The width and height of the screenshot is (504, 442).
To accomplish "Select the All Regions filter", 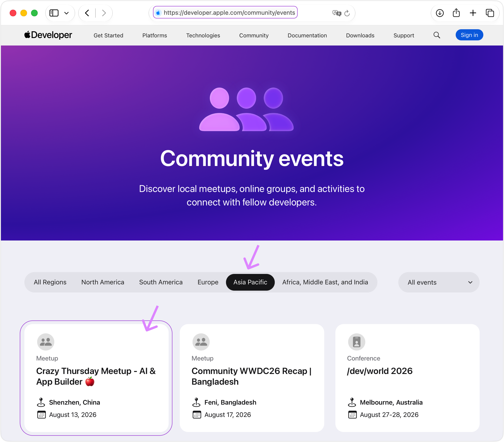I will click(x=50, y=282).
